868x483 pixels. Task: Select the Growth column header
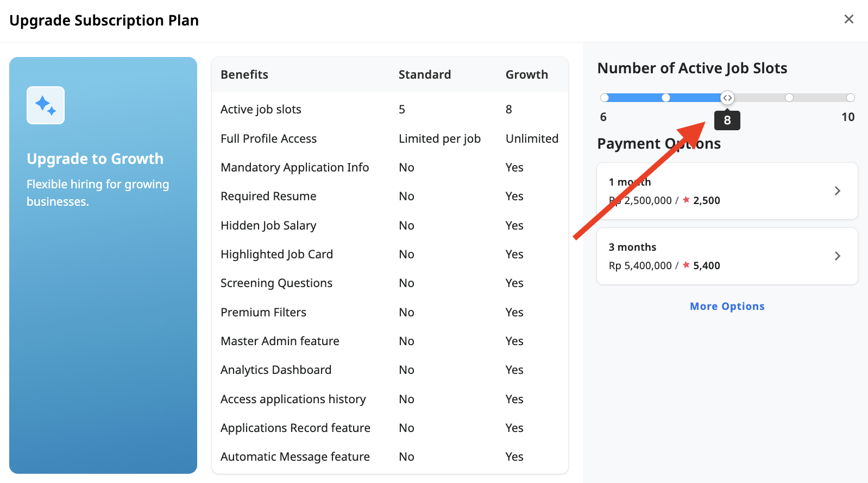click(526, 74)
